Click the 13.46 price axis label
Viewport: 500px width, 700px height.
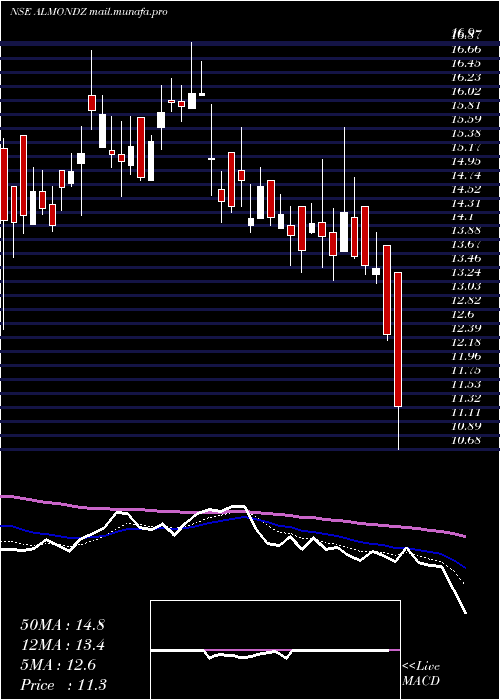click(466, 258)
